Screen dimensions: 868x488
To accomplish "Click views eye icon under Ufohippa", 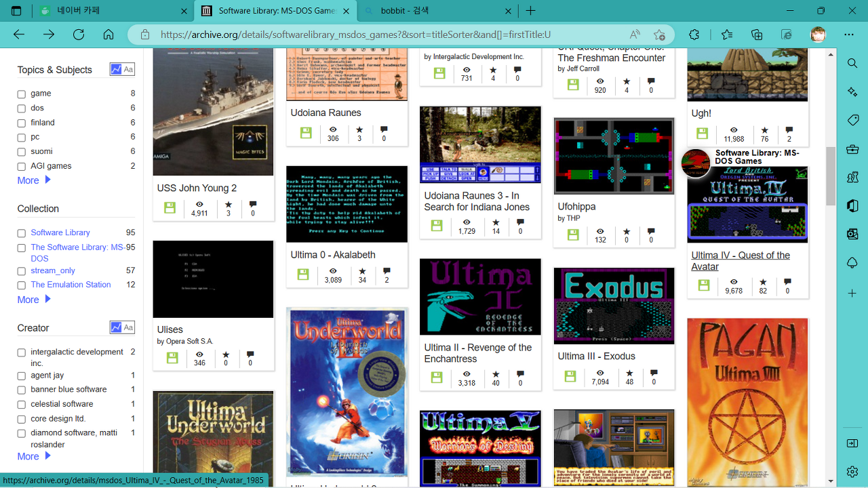I will 600,231.
